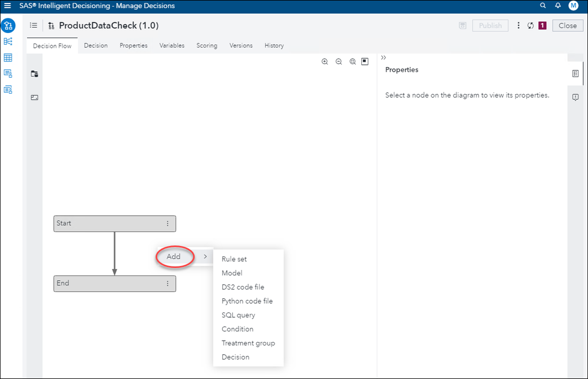Image resolution: width=588 pixels, height=379 pixels.
Task: Open the Start node options menu
Action: coord(168,224)
